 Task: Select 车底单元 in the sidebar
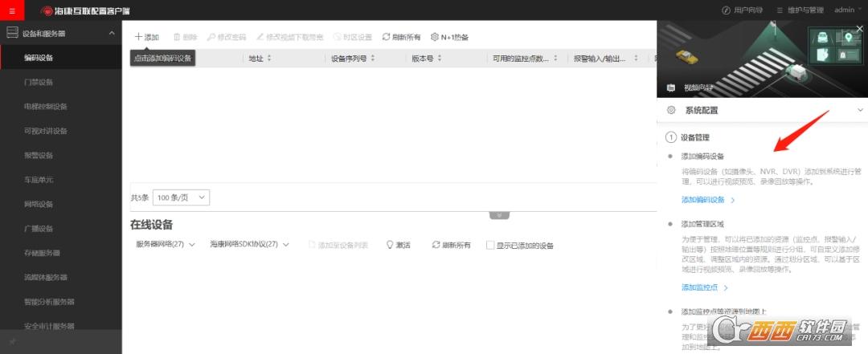(x=61, y=179)
